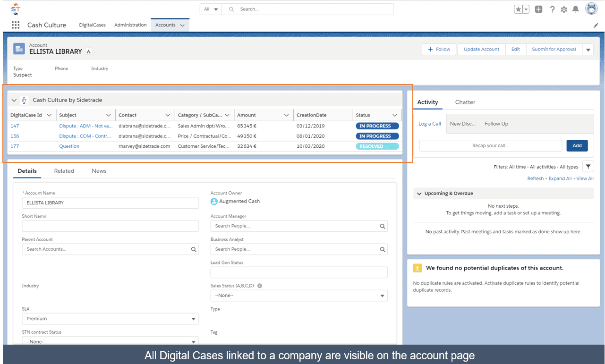View the account hierarchy icon beside ELLISTA LIBRARY
This screenshot has height=364, width=605.
pos(88,51)
